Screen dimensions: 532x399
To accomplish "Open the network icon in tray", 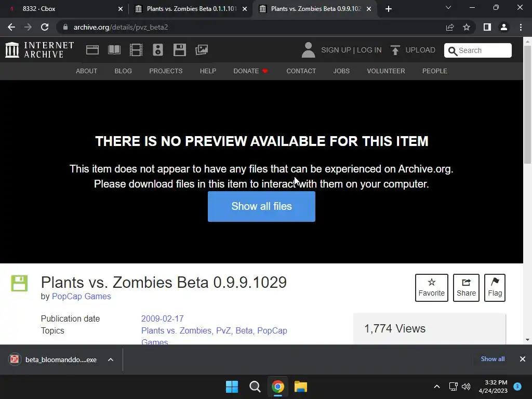I will 453,387.
